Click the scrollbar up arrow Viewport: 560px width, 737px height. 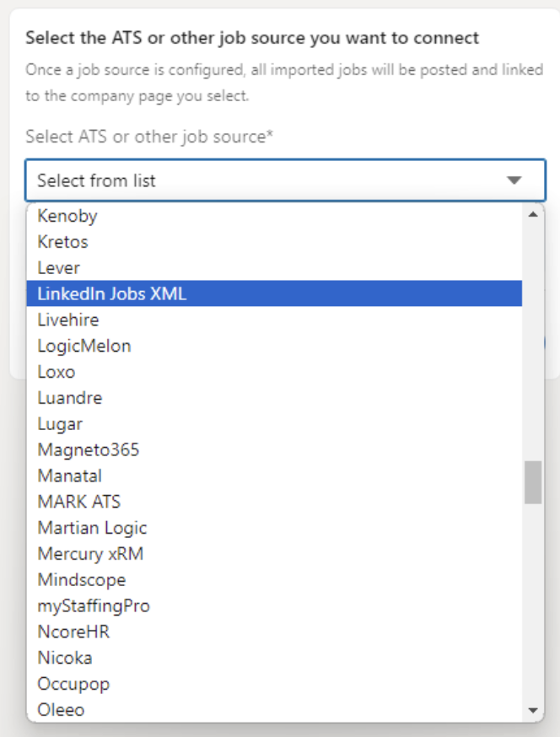[533, 214]
